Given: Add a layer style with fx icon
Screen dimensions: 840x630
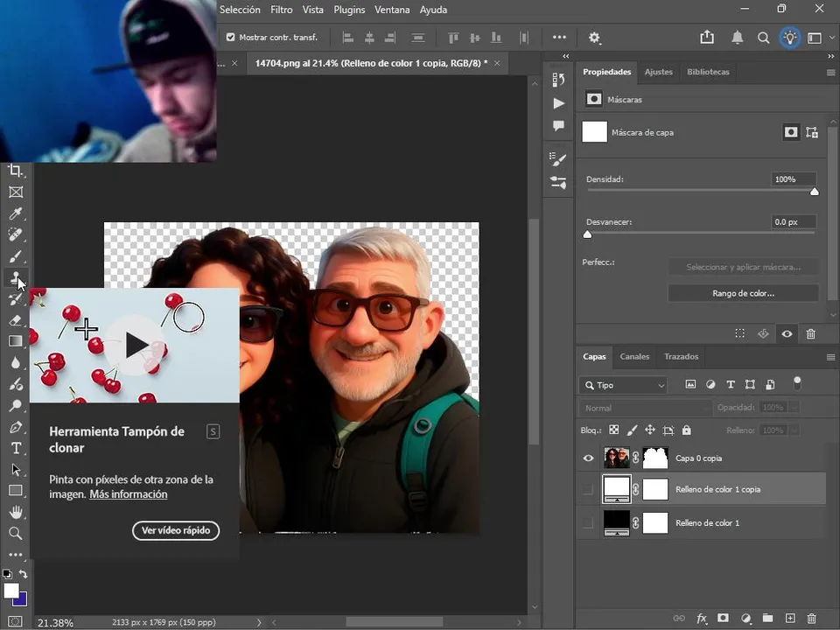Looking at the screenshot, I should coord(701,619).
